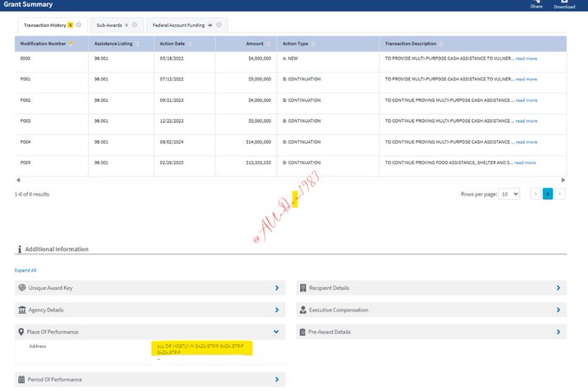The width and height of the screenshot is (588, 391).
Task: Click the Expand All link
Action: pos(26,270)
